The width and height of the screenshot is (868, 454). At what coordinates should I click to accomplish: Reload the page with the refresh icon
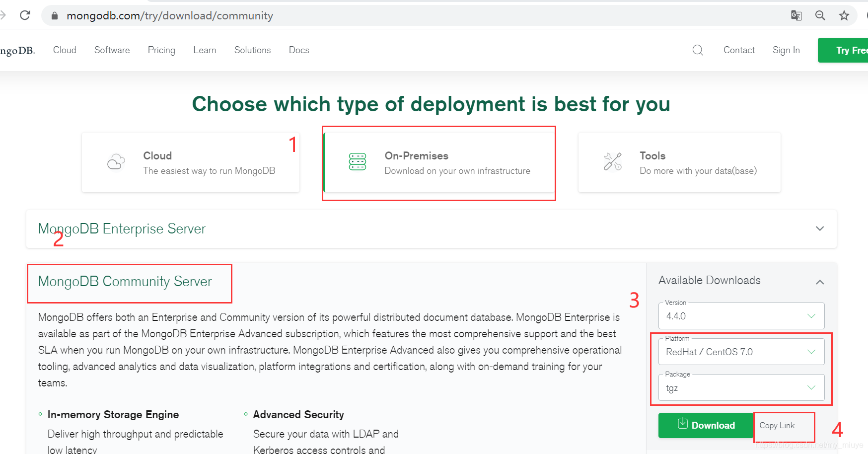(25, 15)
